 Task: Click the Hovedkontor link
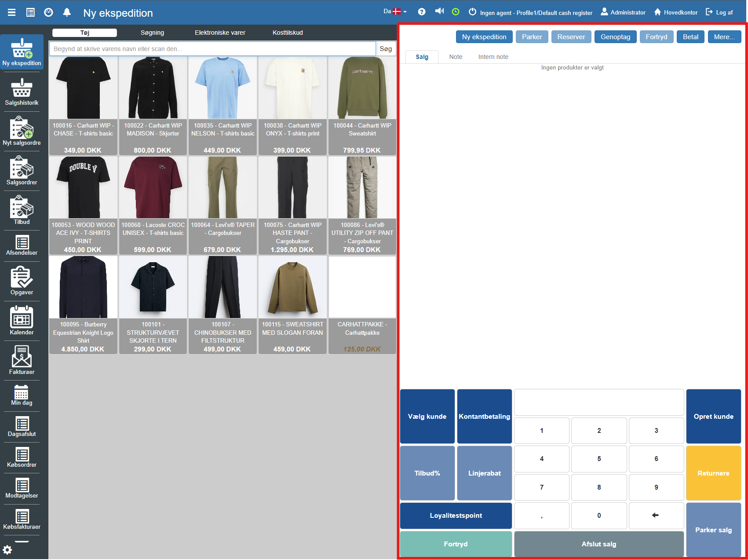pyautogui.click(x=675, y=12)
